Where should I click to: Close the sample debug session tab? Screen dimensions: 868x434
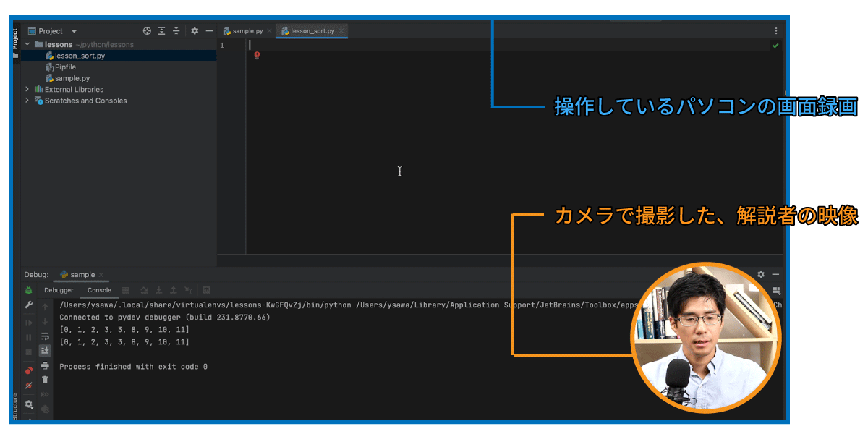(101, 275)
